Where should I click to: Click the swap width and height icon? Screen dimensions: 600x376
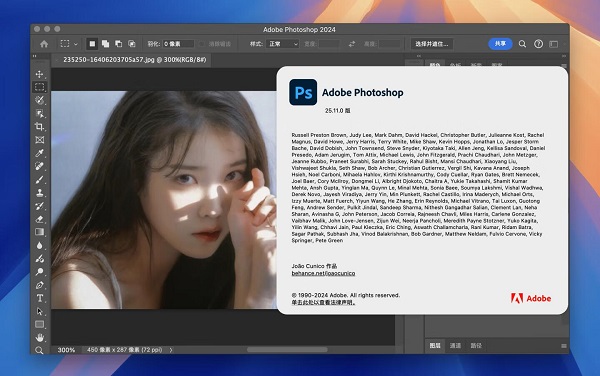click(x=352, y=44)
